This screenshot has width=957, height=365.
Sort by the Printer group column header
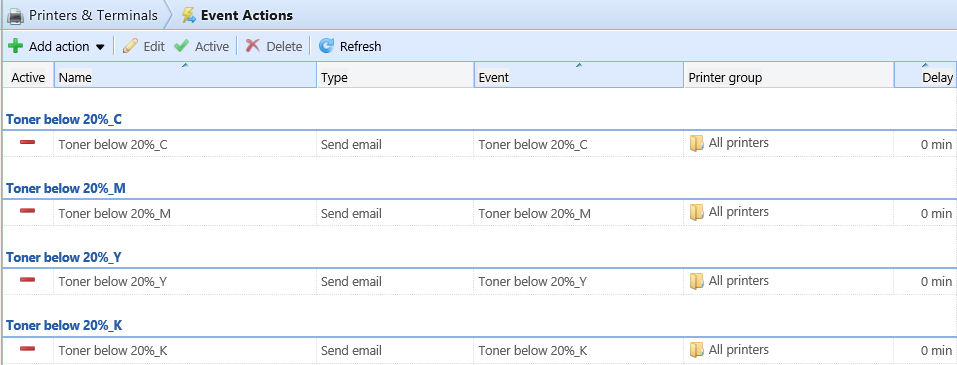tap(789, 75)
